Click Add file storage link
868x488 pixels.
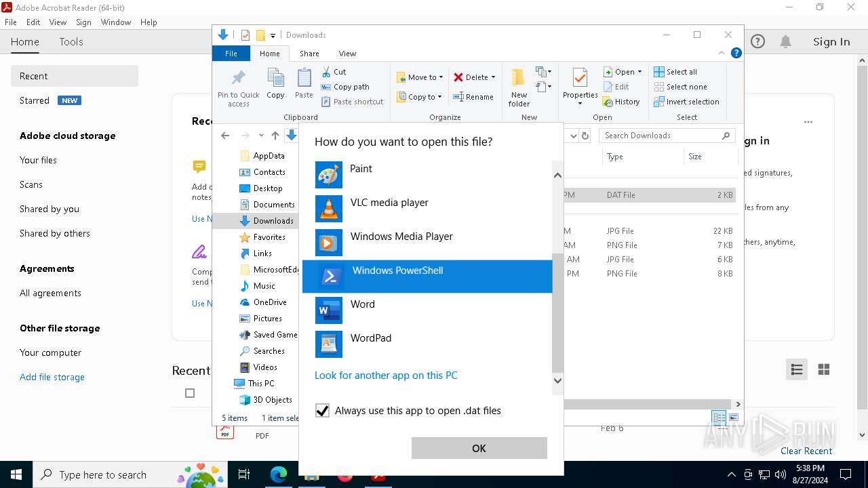coord(52,377)
